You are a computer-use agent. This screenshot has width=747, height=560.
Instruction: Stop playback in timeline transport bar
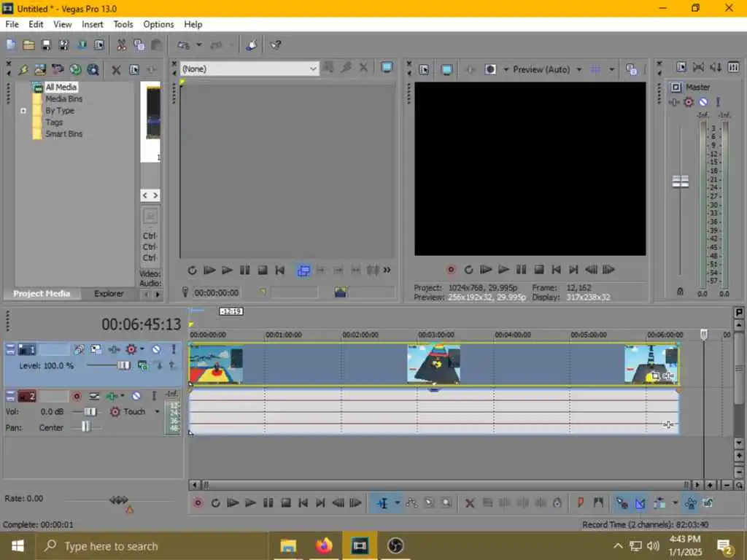(x=285, y=503)
